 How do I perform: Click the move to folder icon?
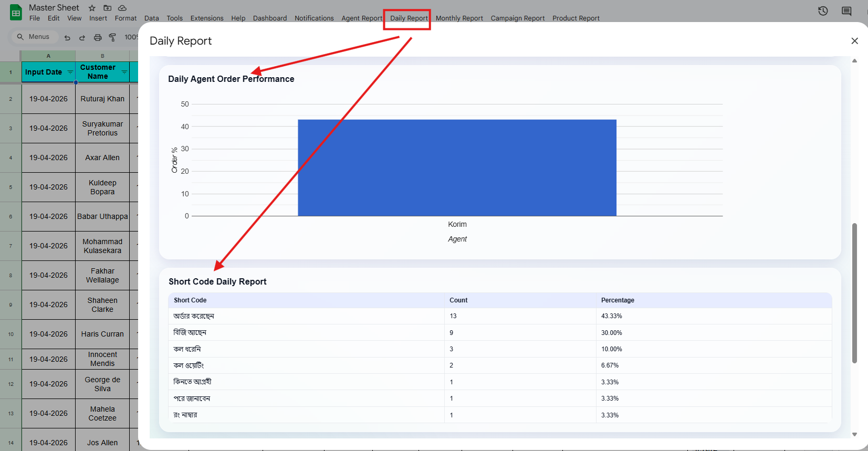tap(107, 8)
